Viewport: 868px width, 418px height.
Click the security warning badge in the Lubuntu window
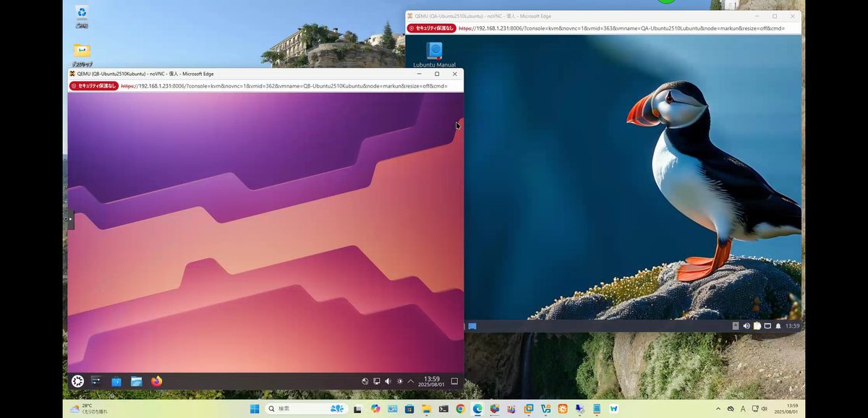click(431, 28)
